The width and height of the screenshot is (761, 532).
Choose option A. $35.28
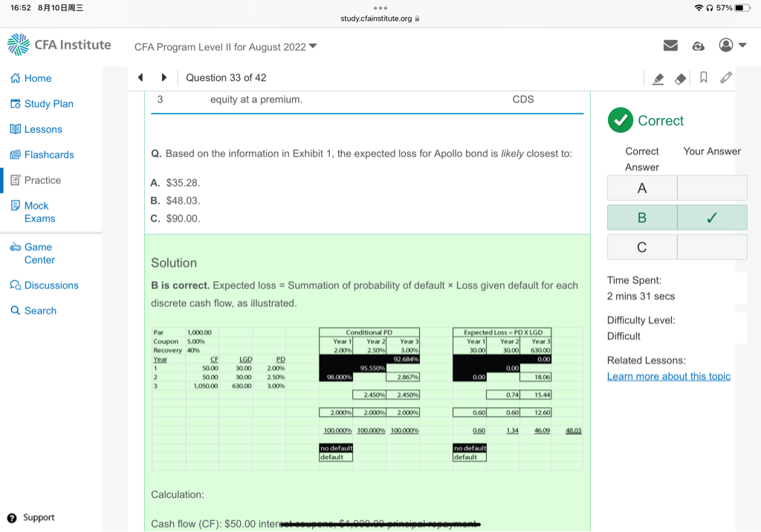(x=175, y=183)
